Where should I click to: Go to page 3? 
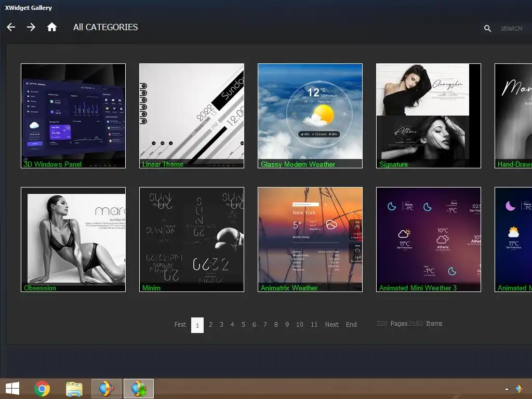[x=221, y=325]
